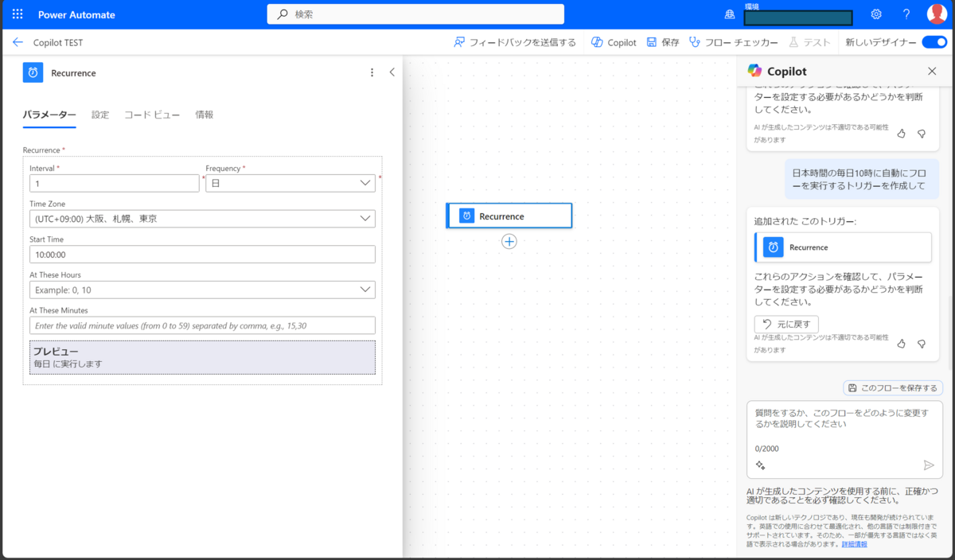Close the Copilot pane

[933, 71]
